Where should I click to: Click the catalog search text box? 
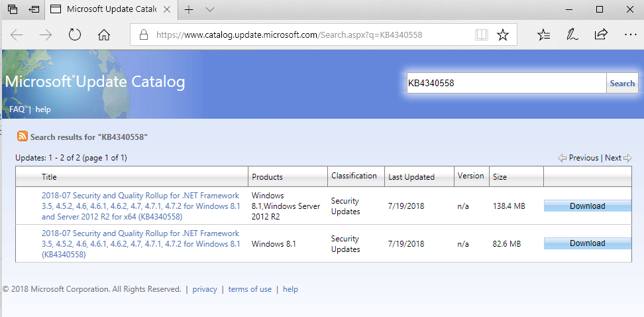[506, 83]
